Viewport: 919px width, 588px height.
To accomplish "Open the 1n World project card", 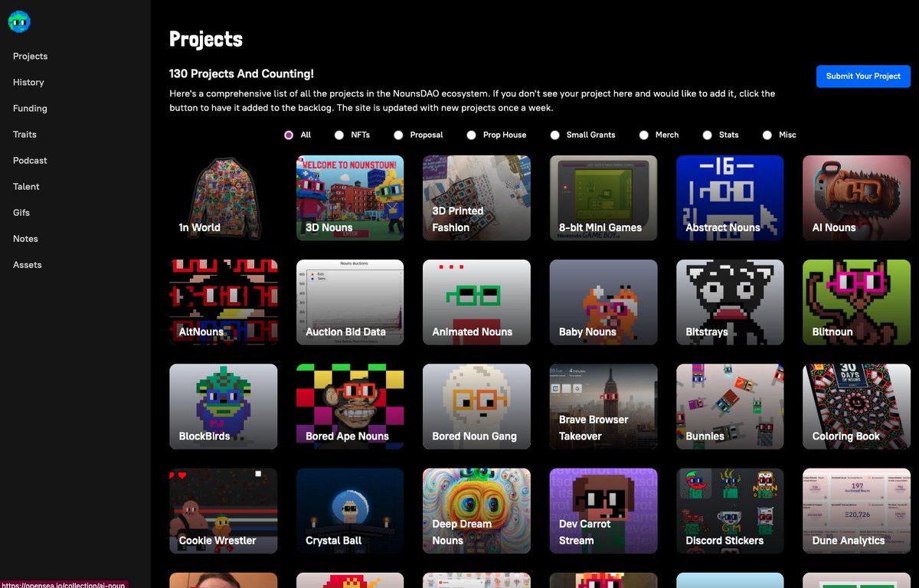I will (x=224, y=198).
